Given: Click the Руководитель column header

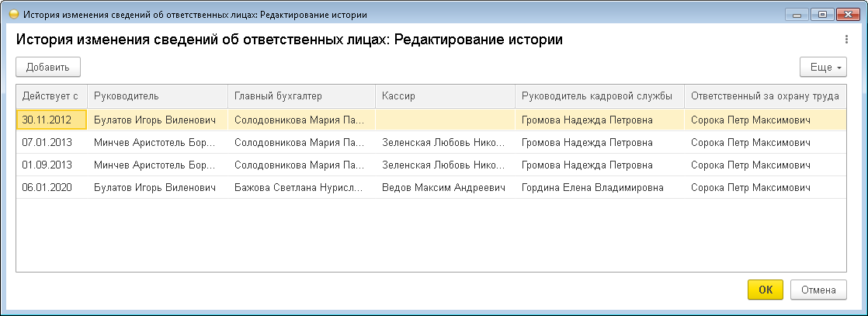Looking at the screenshot, I should (x=157, y=96).
